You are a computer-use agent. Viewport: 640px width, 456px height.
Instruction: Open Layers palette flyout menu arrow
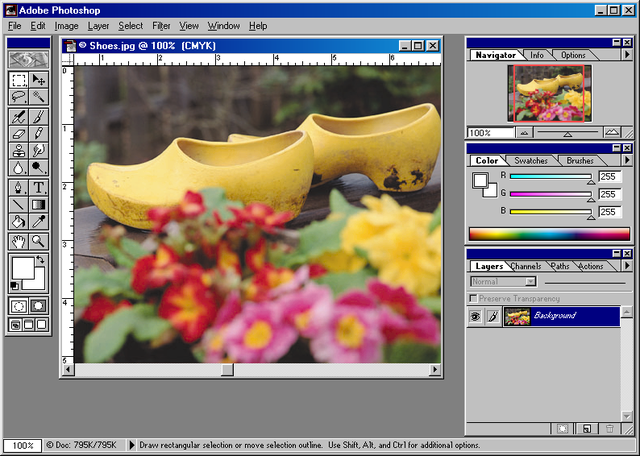(x=627, y=265)
